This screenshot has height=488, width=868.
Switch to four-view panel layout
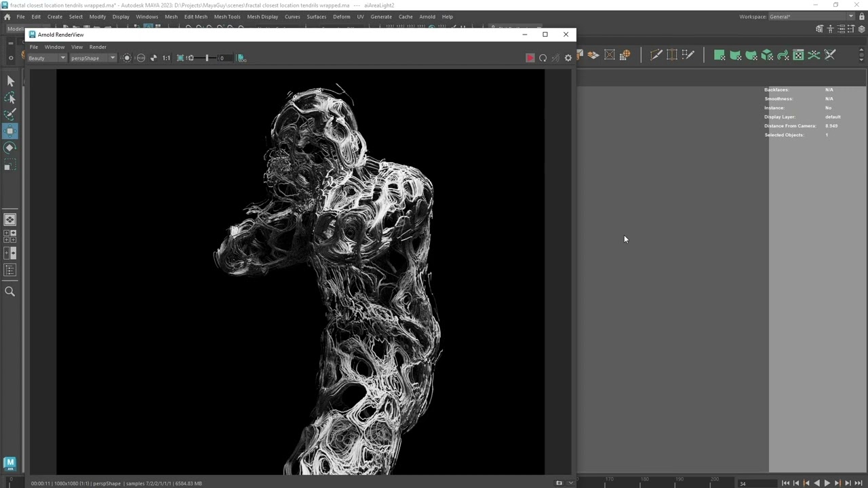point(10,236)
